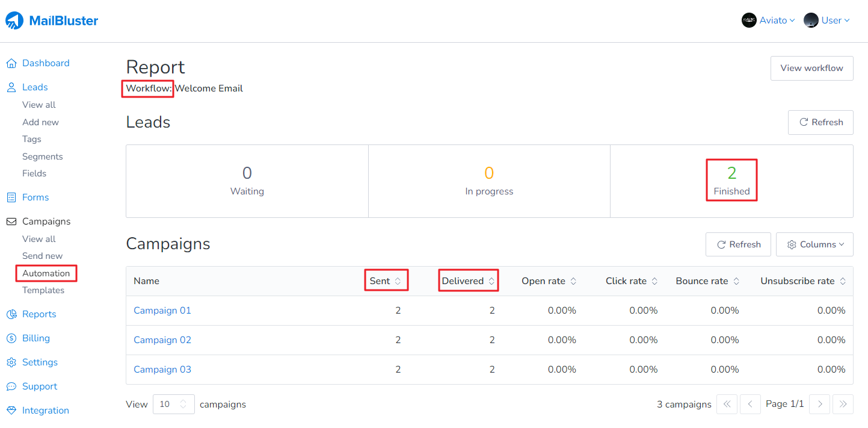Click the Forms sidebar icon
The height and width of the screenshot is (428, 868).
coord(11,197)
